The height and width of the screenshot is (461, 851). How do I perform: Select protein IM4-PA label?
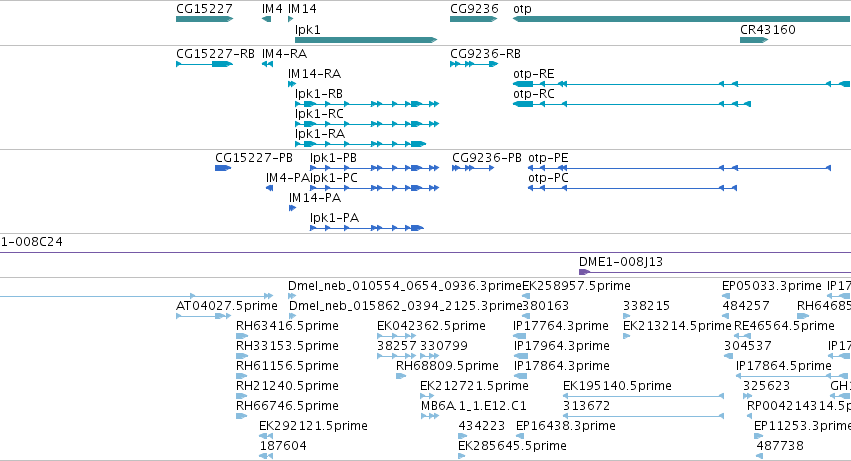[x=288, y=178]
